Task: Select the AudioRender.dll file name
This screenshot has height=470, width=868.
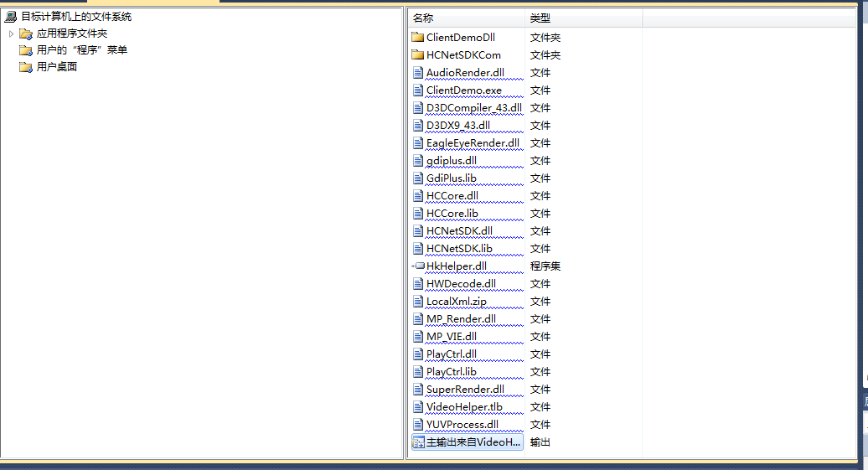Action: tap(465, 73)
